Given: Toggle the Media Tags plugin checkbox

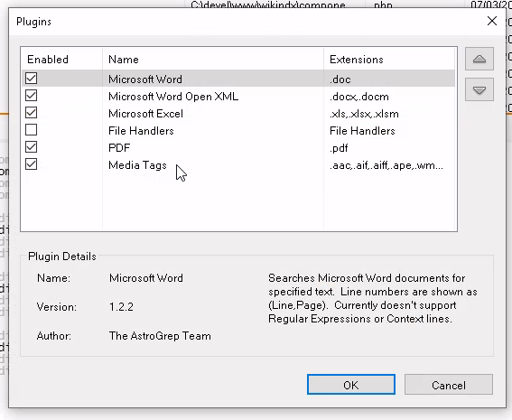Looking at the screenshot, I should pyautogui.click(x=32, y=164).
